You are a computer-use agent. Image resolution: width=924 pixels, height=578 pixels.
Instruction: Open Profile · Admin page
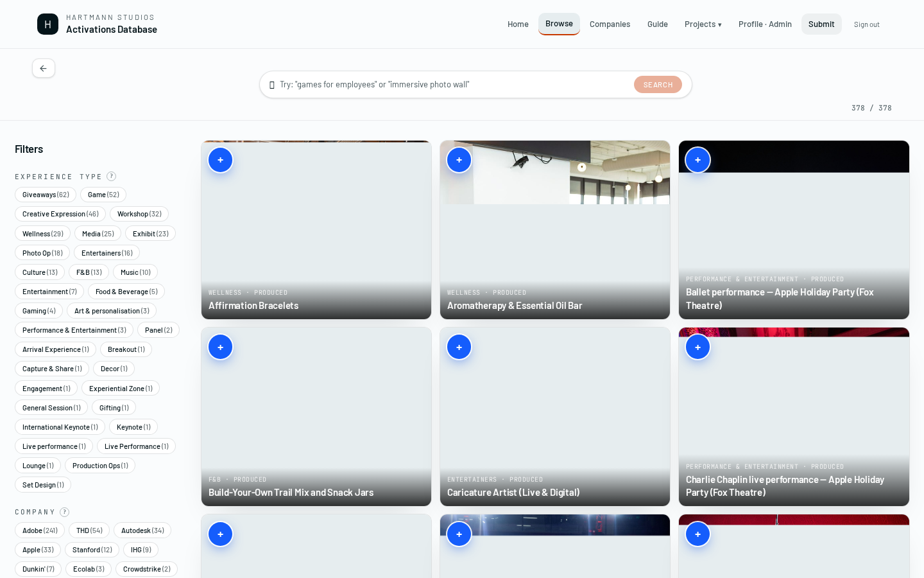[765, 24]
